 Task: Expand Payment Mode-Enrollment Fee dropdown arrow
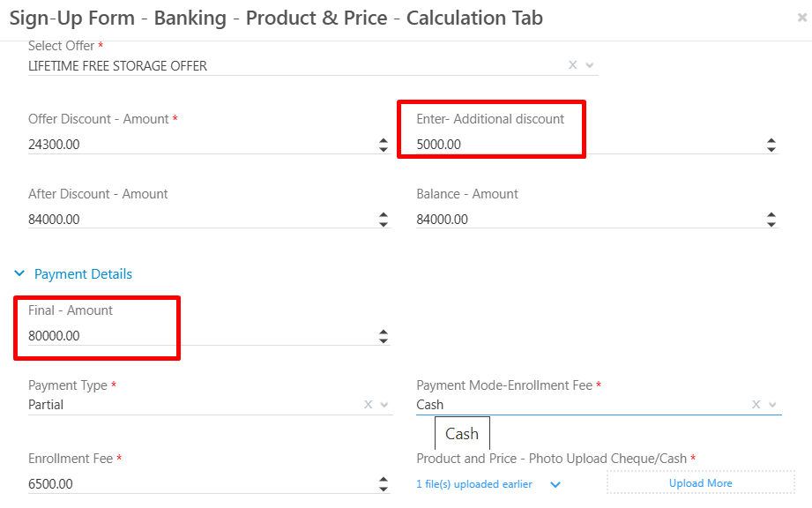[x=773, y=405]
